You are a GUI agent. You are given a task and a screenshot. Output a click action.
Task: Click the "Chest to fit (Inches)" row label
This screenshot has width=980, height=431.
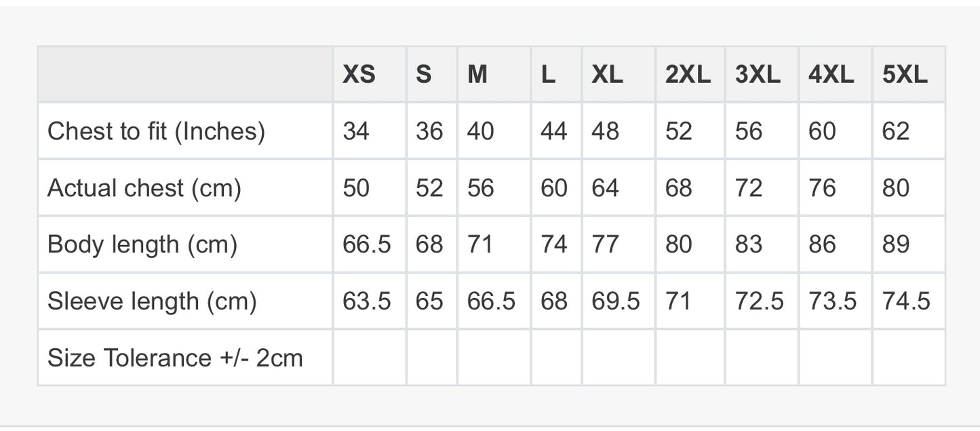pos(156,131)
